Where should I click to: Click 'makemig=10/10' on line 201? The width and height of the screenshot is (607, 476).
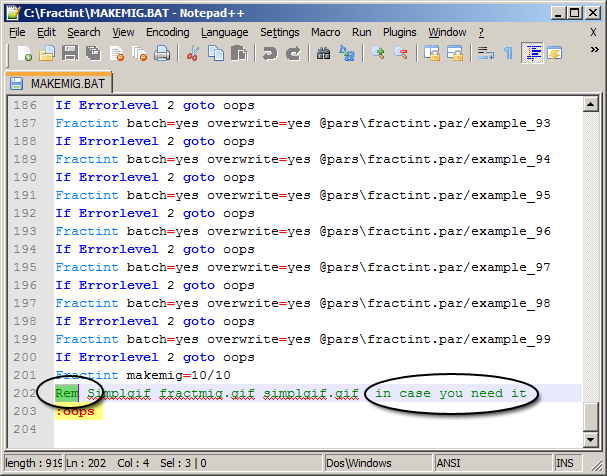tap(178, 375)
